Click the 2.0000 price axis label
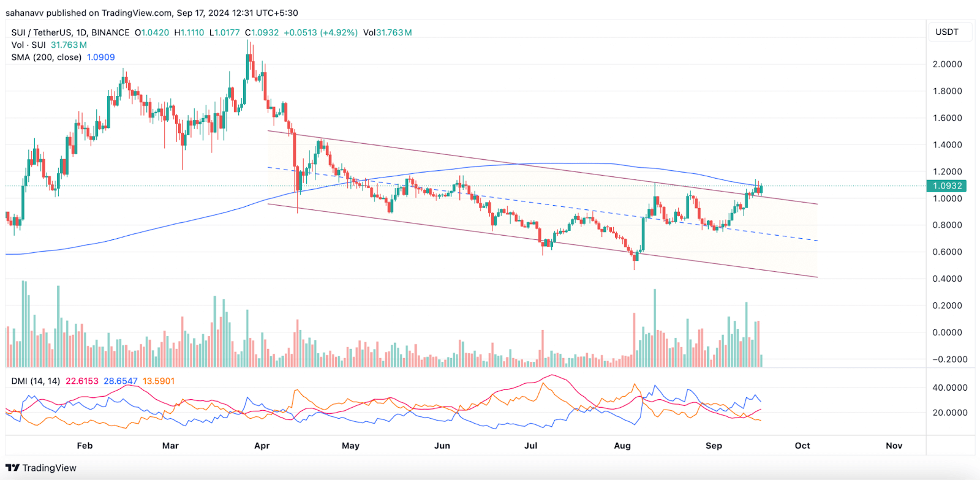Image resolution: width=980 pixels, height=480 pixels. (947, 64)
